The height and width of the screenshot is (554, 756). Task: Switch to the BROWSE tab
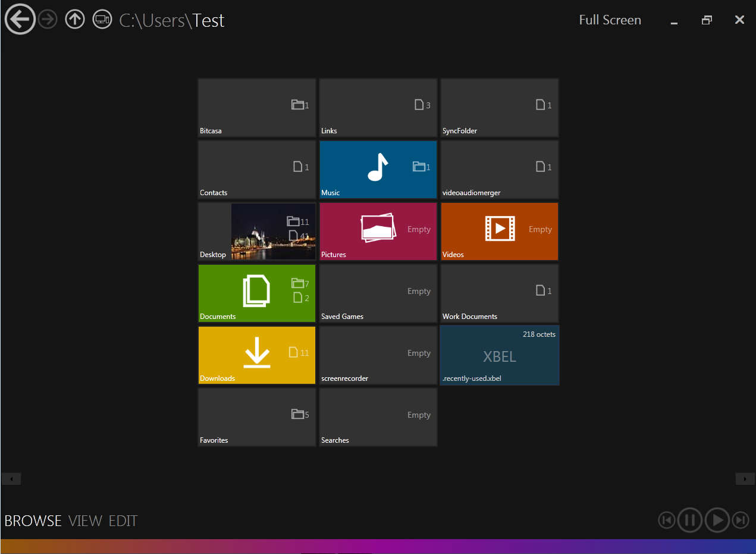(33, 521)
